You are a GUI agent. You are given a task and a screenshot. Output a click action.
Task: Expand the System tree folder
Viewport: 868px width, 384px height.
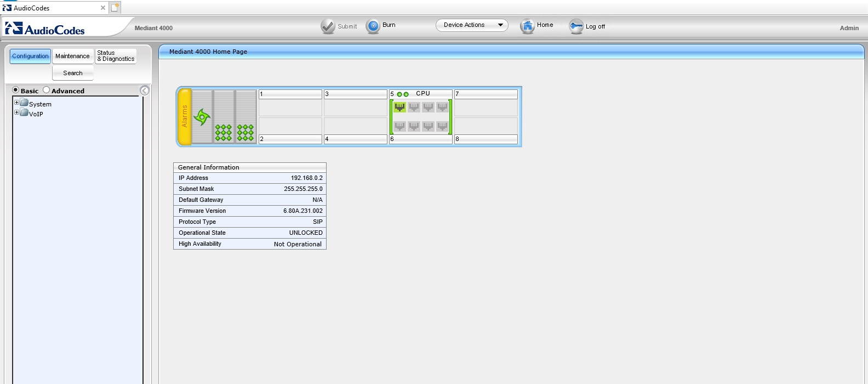[x=16, y=103]
